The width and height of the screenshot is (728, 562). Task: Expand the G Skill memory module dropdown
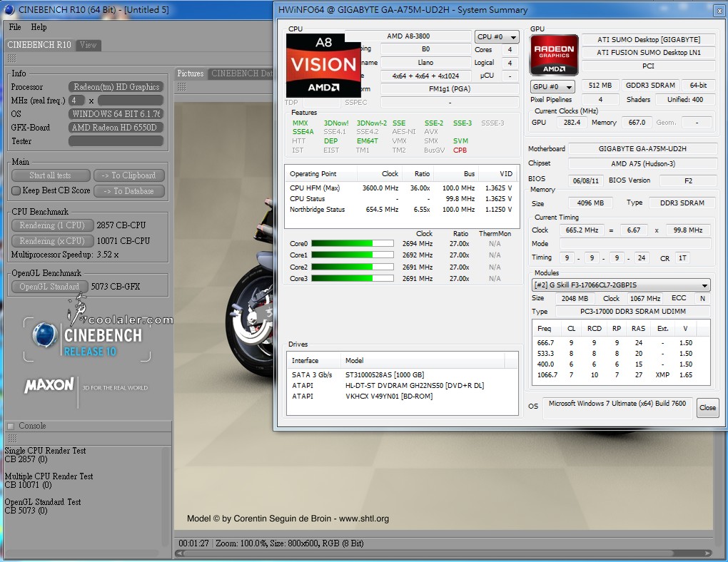pos(621,285)
